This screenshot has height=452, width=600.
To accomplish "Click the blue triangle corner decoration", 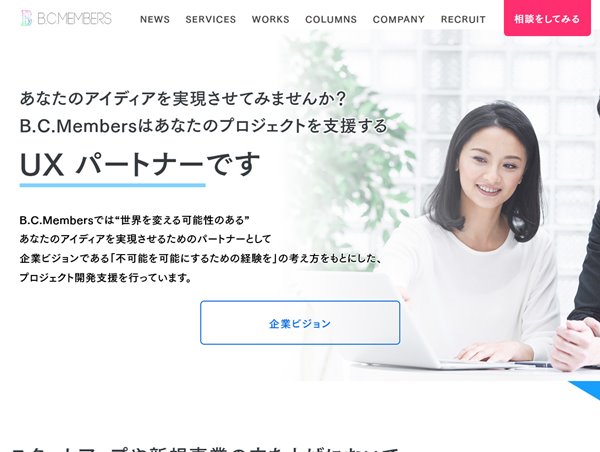I will pyautogui.click(x=587, y=390).
